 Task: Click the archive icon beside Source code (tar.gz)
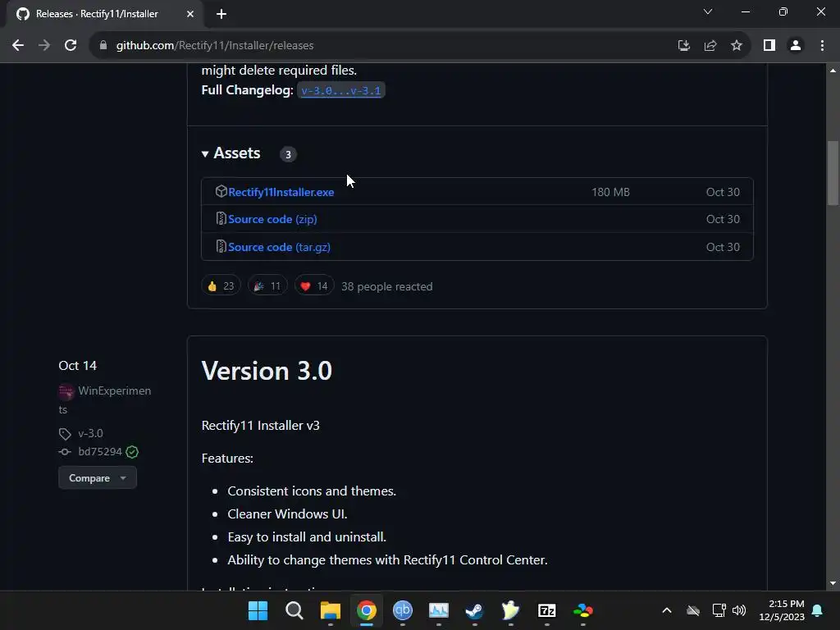click(221, 246)
